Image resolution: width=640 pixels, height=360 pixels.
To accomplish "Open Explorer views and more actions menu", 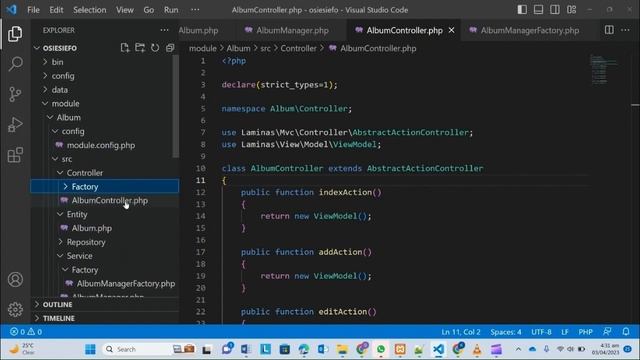I will click(164, 30).
